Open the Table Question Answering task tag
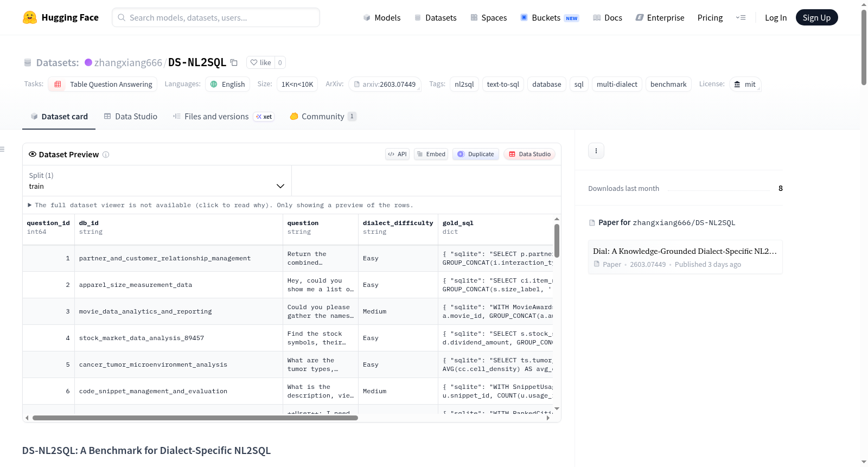This screenshot has width=868, height=467. pos(103,84)
